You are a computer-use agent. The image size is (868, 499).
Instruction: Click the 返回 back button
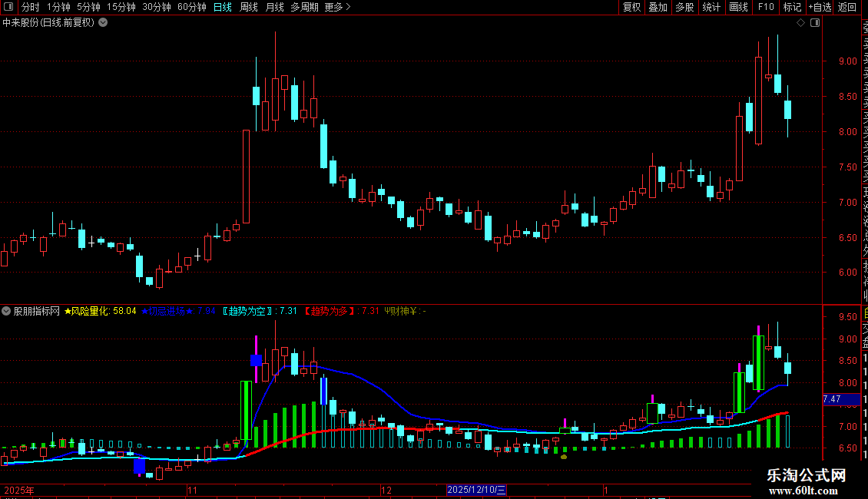(x=847, y=7)
